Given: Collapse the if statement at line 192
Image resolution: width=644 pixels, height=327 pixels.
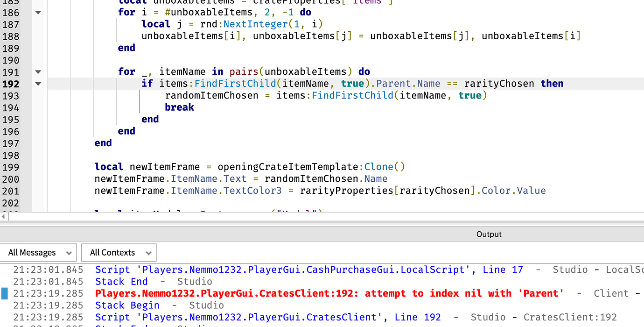Looking at the screenshot, I should pyautogui.click(x=38, y=84).
